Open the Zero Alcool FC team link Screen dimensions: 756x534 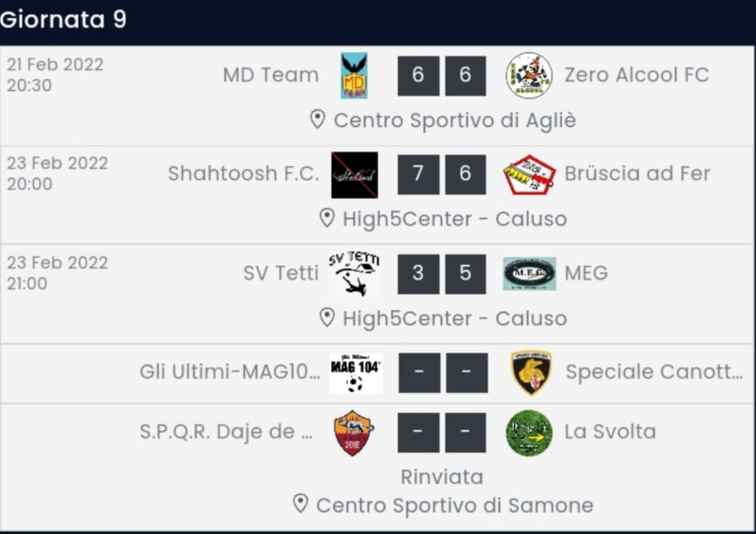(636, 75)
